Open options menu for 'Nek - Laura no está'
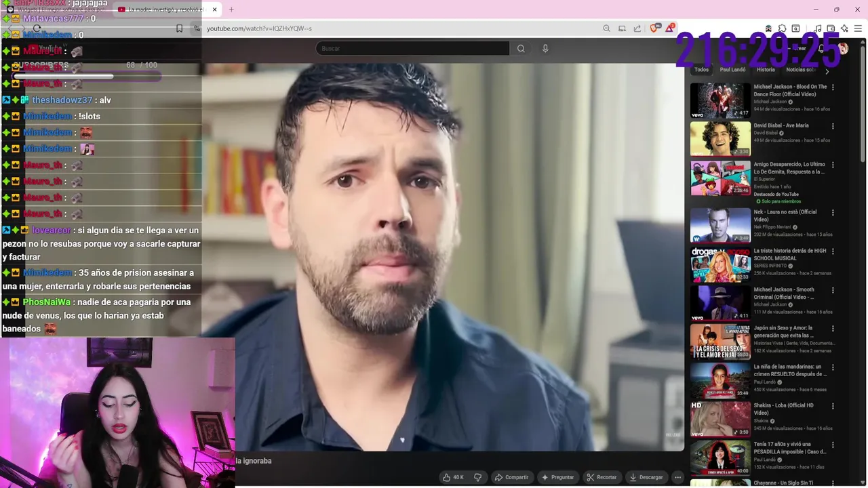 [x=833, y=213]
